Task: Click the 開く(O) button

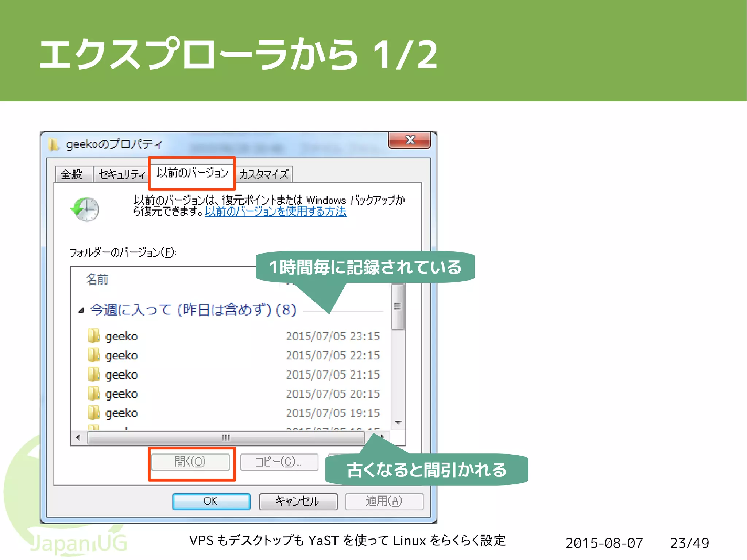Action: (x=190, y=462)
